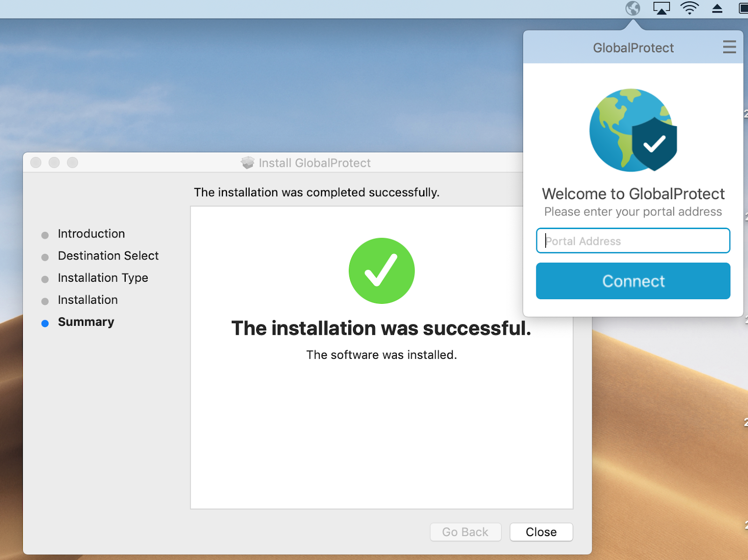748x560 pixels.
Task: Click the minimize button of installer window
Action: pyautogui.click(x=54, y=163)
